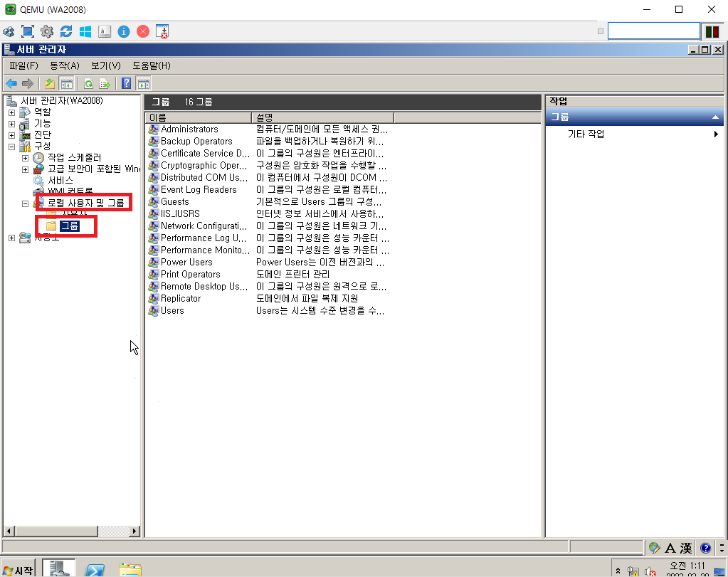Click tree pane scrollbar left arrow
This screenshot has height=577, width=728.
pyautogui.click(x=9, y=531)
